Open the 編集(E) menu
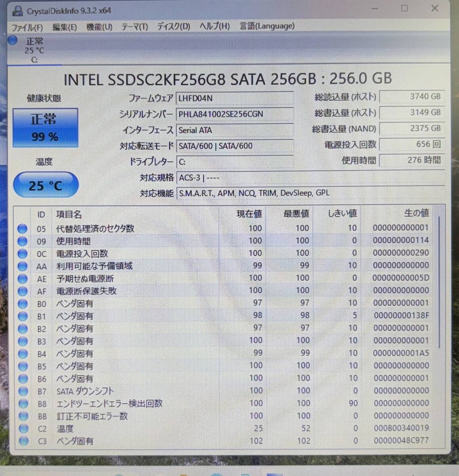This screenshot has width=459, height=476. pos(64,27)
